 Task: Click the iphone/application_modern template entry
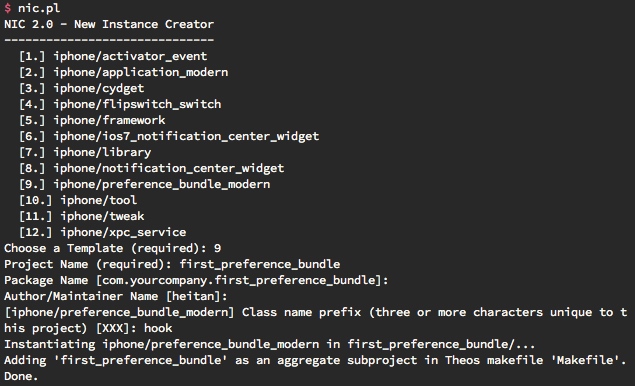coord(124,73)
